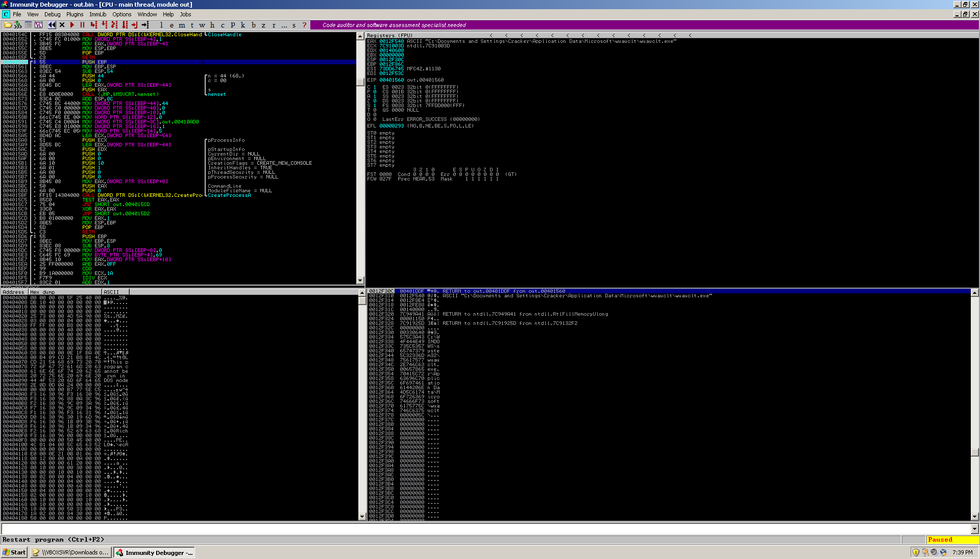
Task: Click the gray window list toolbar icon
Action: [x=29, y=25]
